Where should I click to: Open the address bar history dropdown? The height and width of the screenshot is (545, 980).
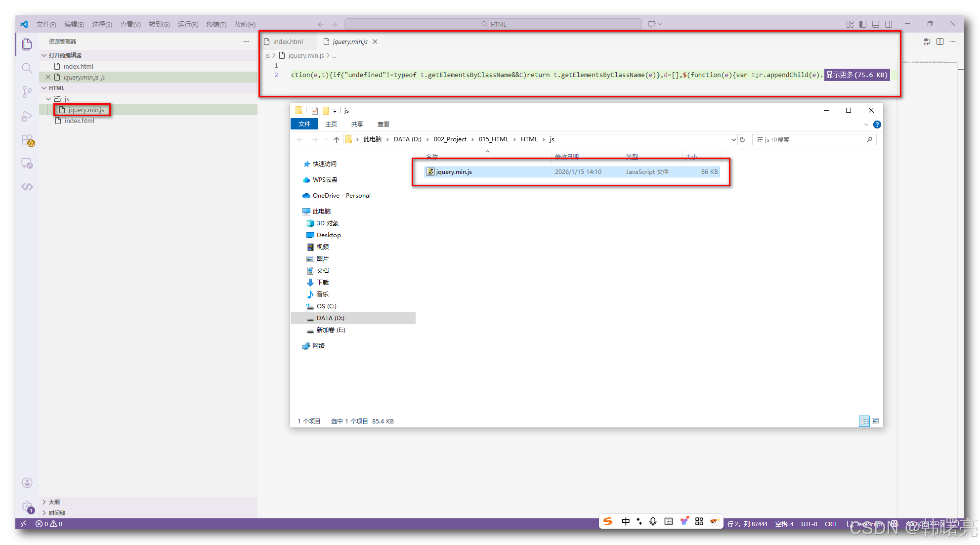click(733, 140)
